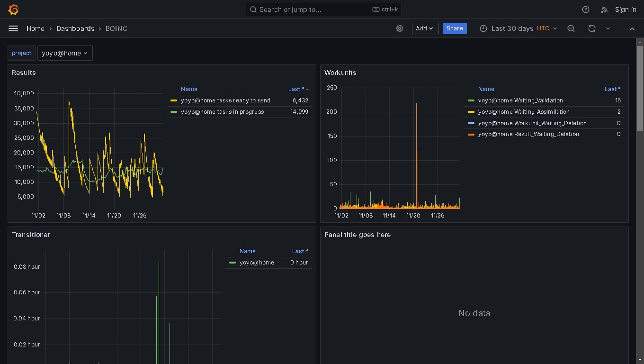This screenshot has width=644, height=364.
Task: Refresh the dashboard
Action: point(591,28)
